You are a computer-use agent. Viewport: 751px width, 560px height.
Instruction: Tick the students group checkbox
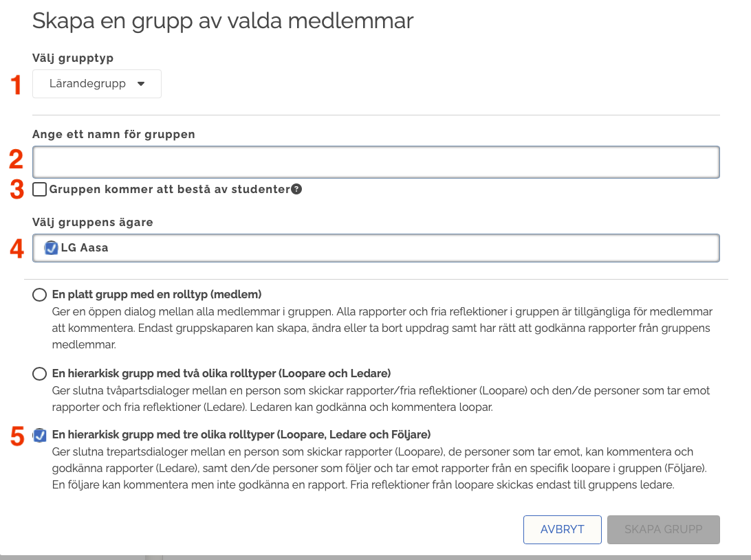pyautogui.click(x=40, y=189)
